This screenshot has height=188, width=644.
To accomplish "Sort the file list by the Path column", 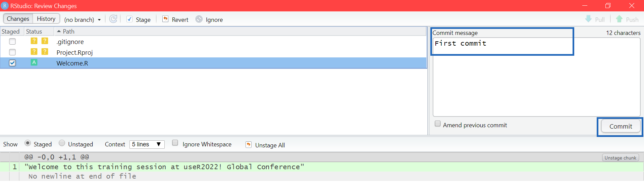I will [x=69, y=31].
